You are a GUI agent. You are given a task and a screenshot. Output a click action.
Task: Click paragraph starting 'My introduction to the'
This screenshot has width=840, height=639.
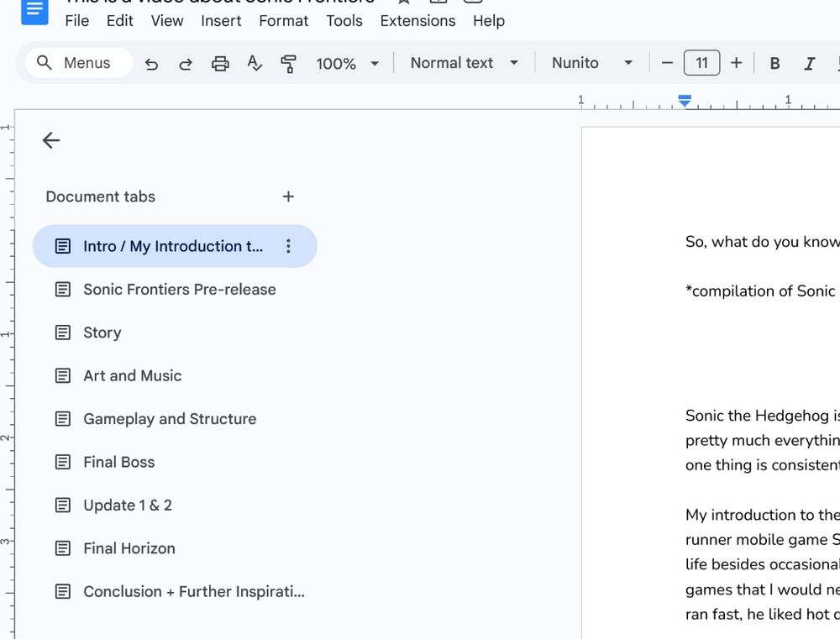point(763,564)
